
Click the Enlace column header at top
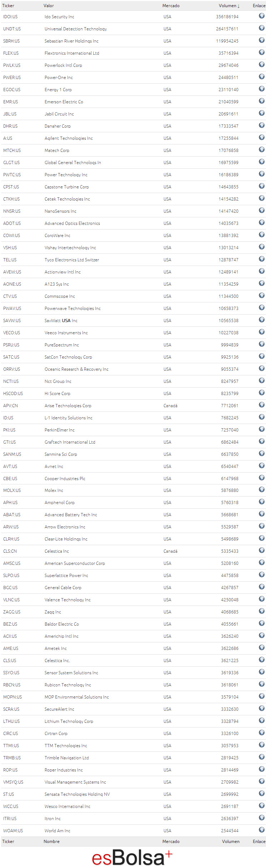pyautogui.click(x=259, y=6)
